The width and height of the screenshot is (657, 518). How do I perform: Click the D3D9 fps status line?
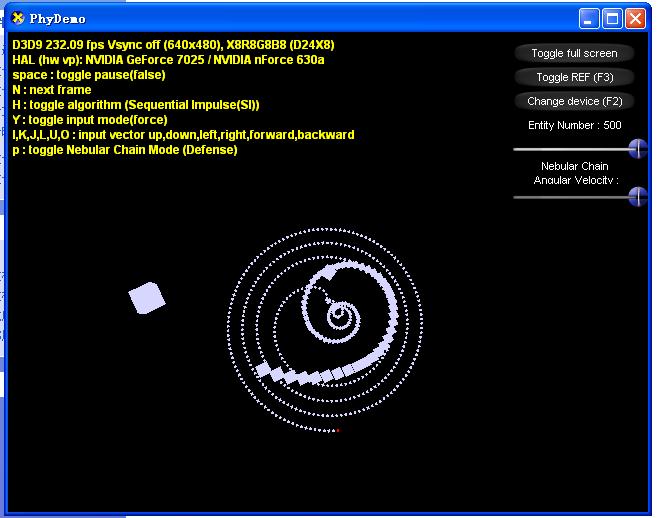tap(173, 45)
